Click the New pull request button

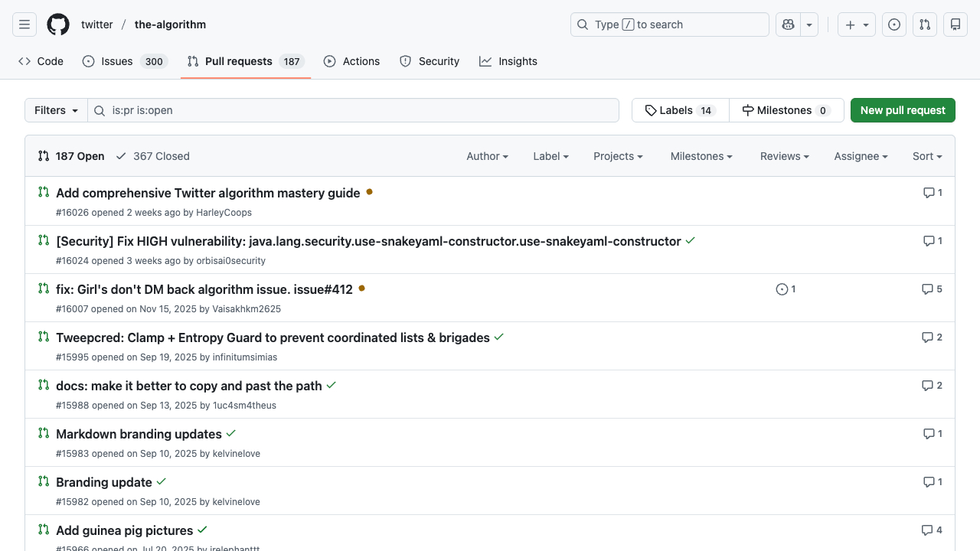[x=903, y=110]
